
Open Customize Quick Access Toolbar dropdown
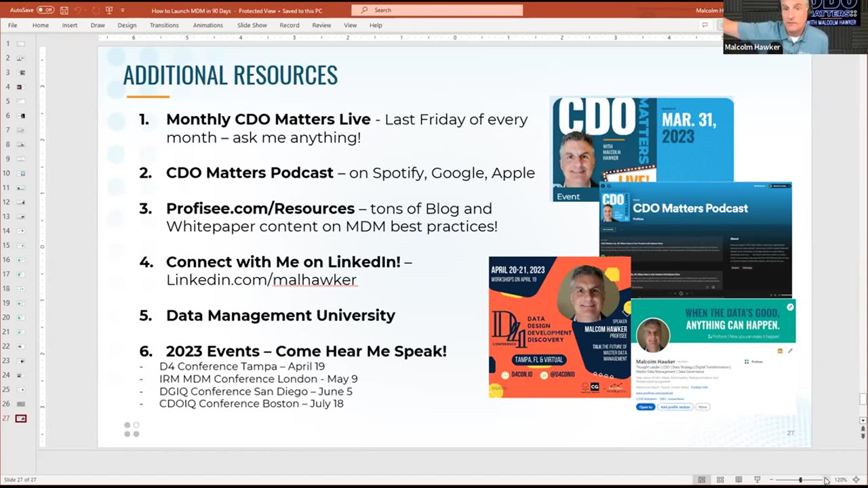pyautogui.click(x=123, y=10)
